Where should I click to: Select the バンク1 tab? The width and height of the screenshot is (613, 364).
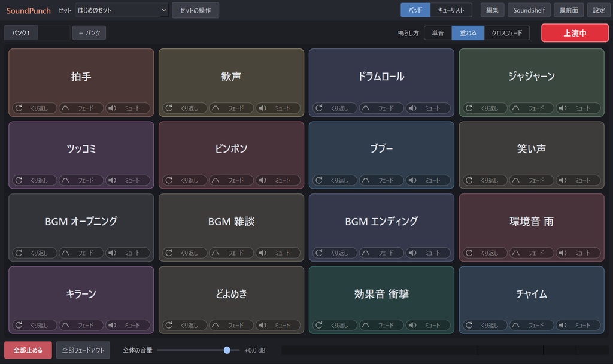click(21, 33)
